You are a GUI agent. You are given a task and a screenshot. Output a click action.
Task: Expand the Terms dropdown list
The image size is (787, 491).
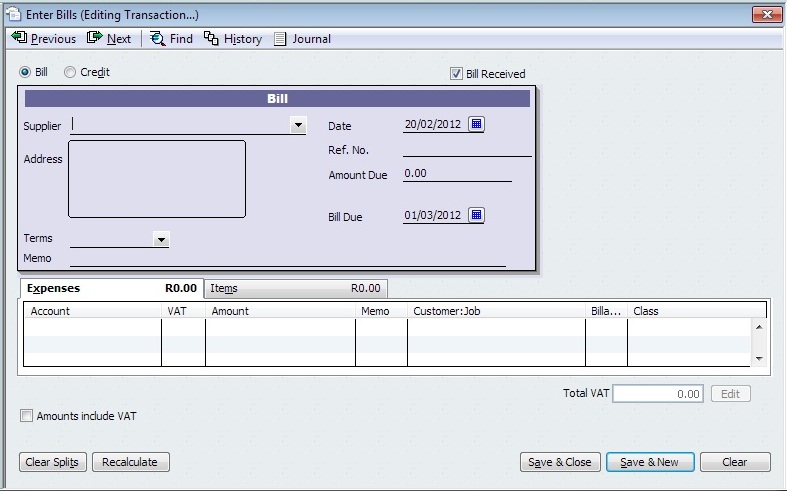point(160,239)
